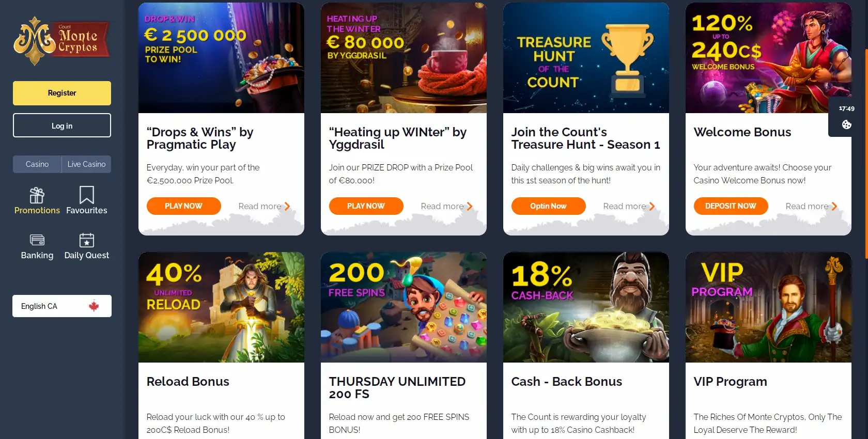Viewport: 868px width, 439px height.
Task: Click the Log in button
Action: (62, 126)
